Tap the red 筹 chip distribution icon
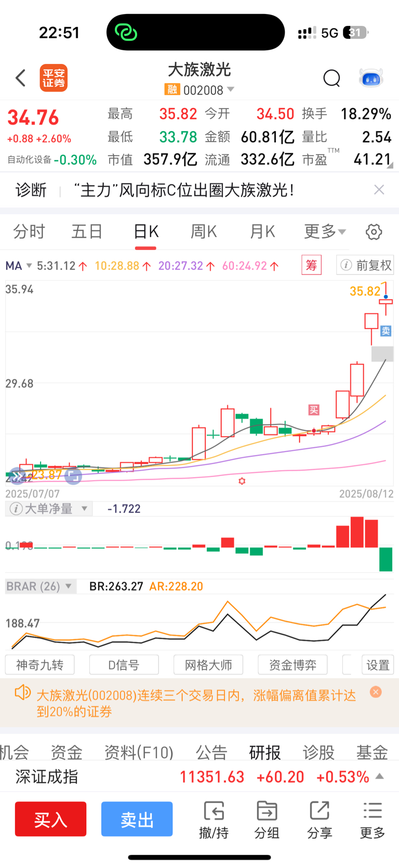 tap(312, 265)
